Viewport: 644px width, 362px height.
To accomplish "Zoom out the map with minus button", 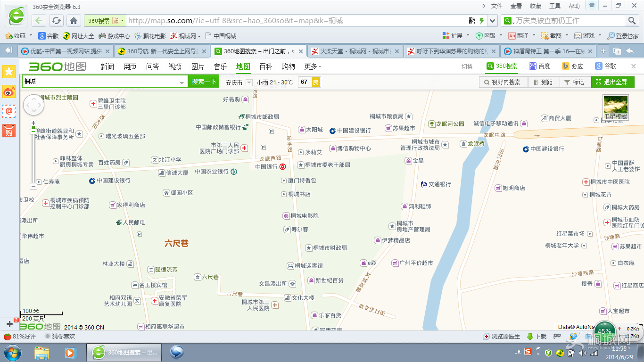I will 33,186.
